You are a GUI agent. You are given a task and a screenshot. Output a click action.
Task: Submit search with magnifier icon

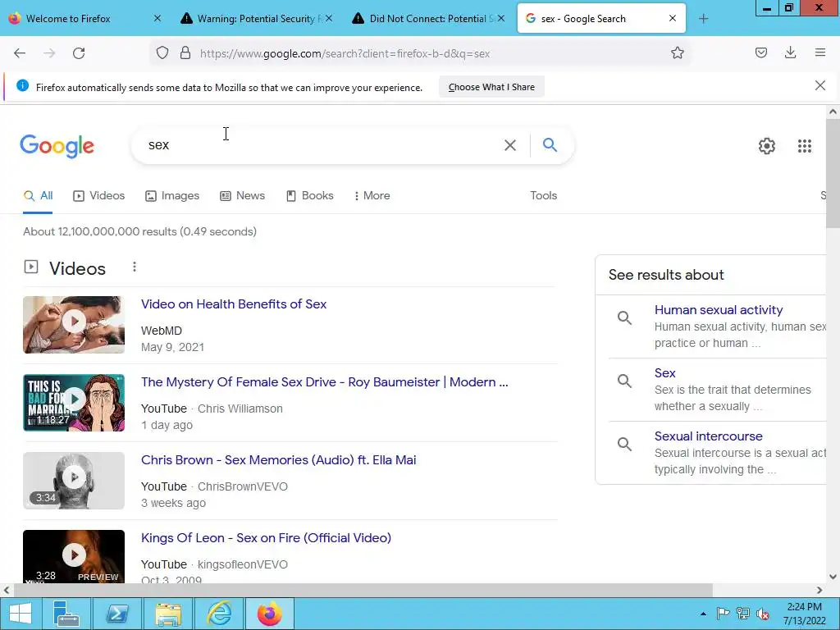click(x=550, y=144)
